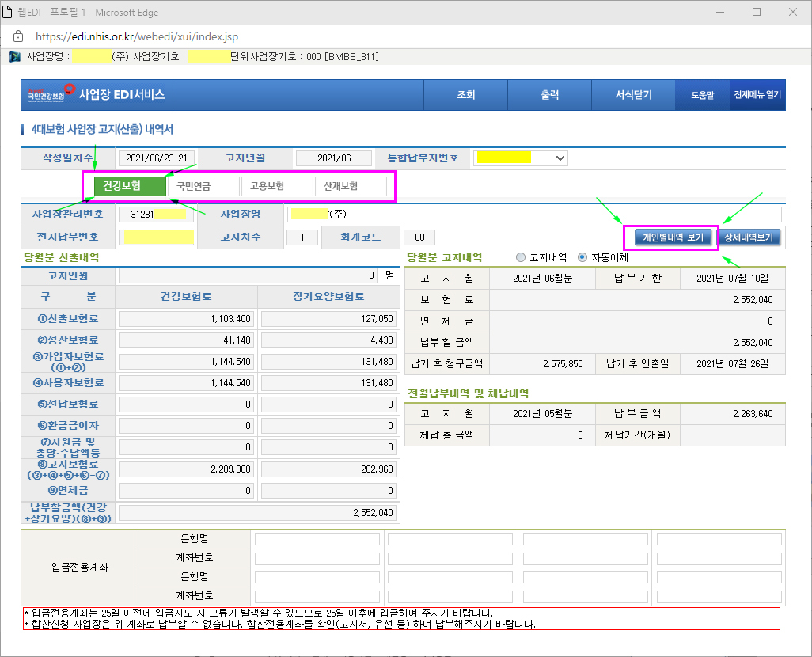Open the 조회 menu
This screenshot has width=812, height=657.
(x=465, y=95)
